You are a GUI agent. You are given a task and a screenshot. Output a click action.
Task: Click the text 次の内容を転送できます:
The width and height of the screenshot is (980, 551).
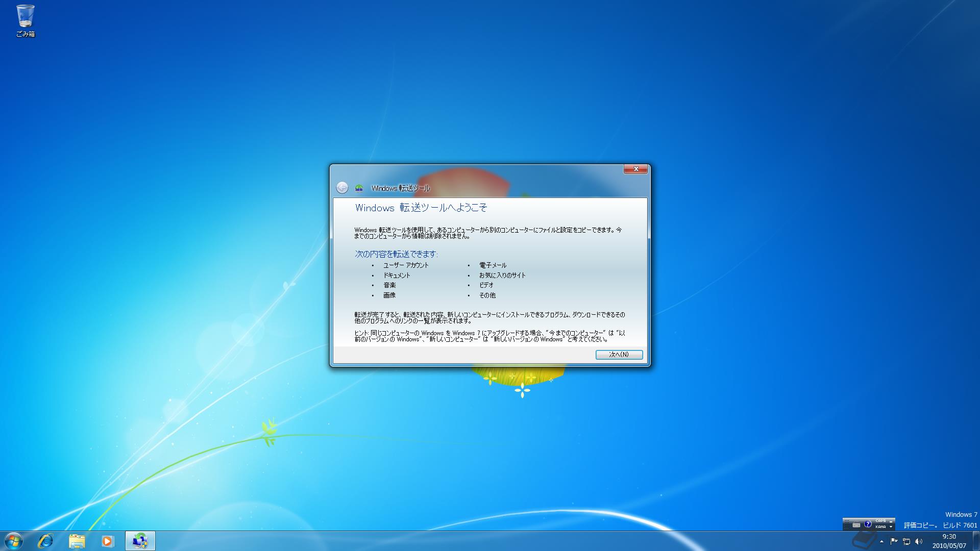pyautogui.click(x=397, y=254)
